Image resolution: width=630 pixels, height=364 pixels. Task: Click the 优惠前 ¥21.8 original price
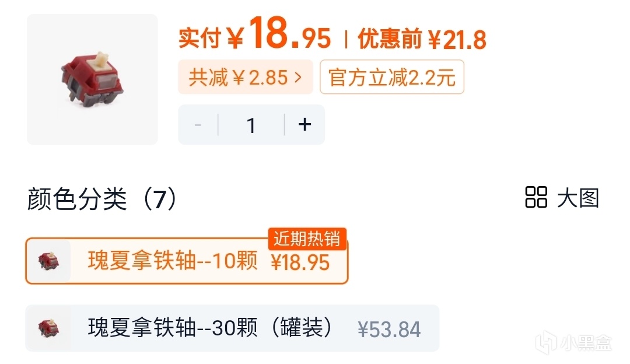coord(422,40)
